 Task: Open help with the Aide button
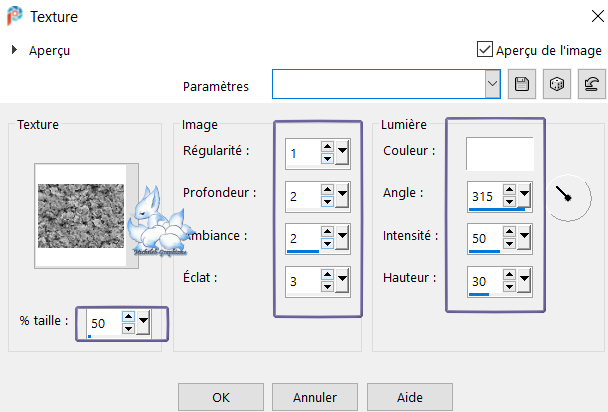[410, 397]
